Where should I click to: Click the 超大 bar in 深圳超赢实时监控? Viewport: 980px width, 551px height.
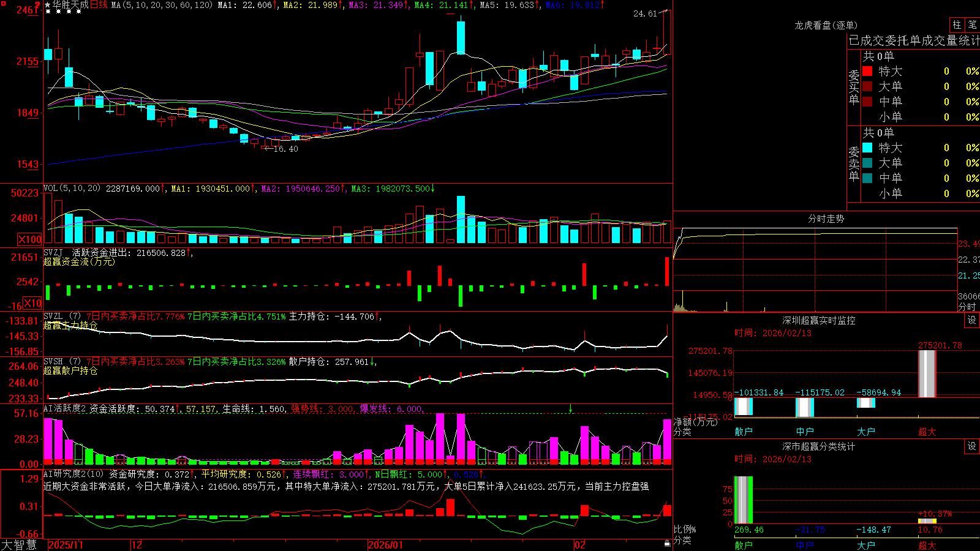(x=927, y=373)
